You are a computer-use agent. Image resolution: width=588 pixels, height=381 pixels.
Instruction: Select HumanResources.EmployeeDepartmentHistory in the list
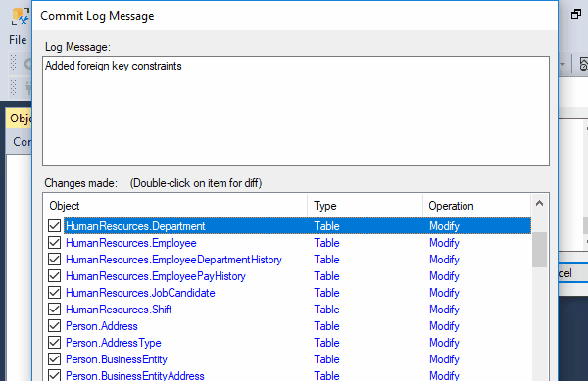173,260
